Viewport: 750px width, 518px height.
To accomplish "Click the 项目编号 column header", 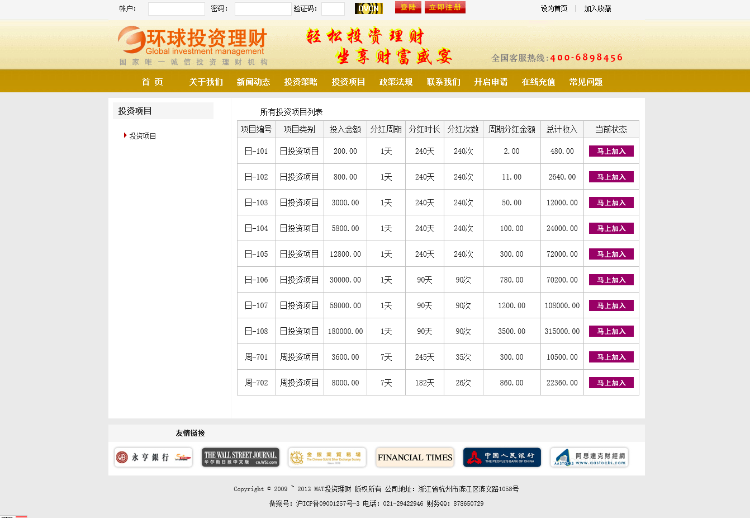I will pos(256,129).
